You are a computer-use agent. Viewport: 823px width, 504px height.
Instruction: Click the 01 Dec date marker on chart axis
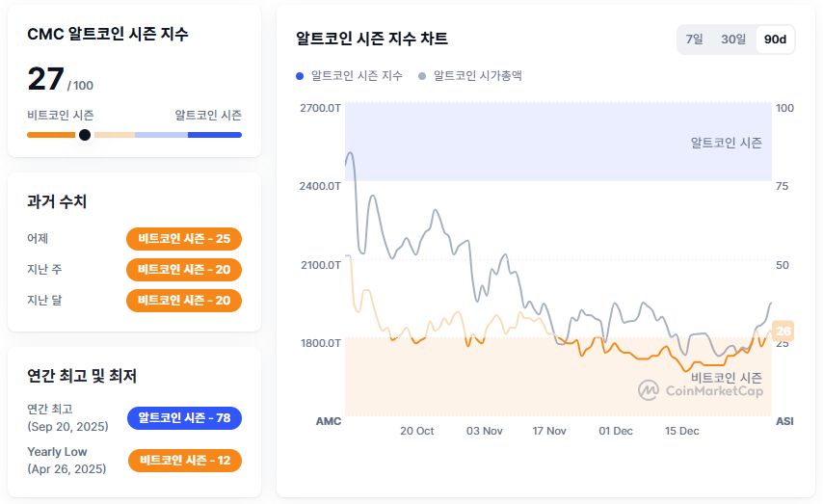click(616, 431)
